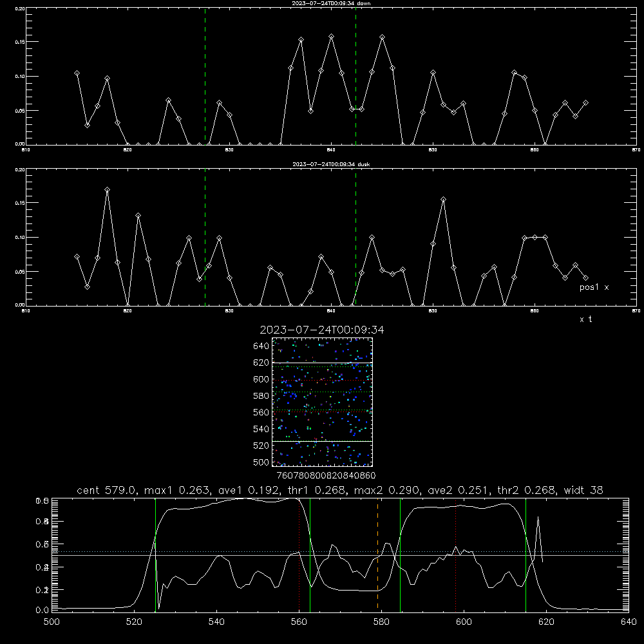Click the green vertical line near 563 in bottom plot

point(310,555)
